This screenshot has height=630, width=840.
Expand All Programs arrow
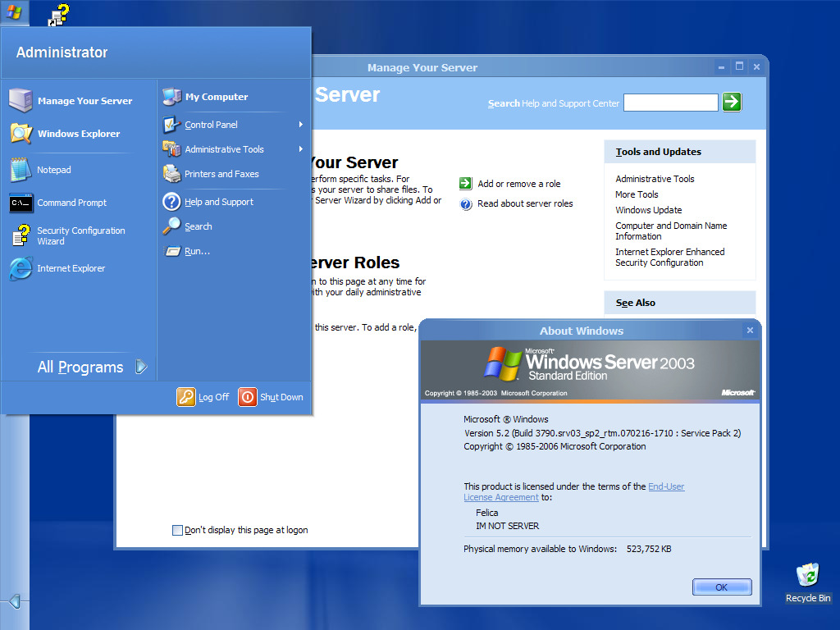141,367
